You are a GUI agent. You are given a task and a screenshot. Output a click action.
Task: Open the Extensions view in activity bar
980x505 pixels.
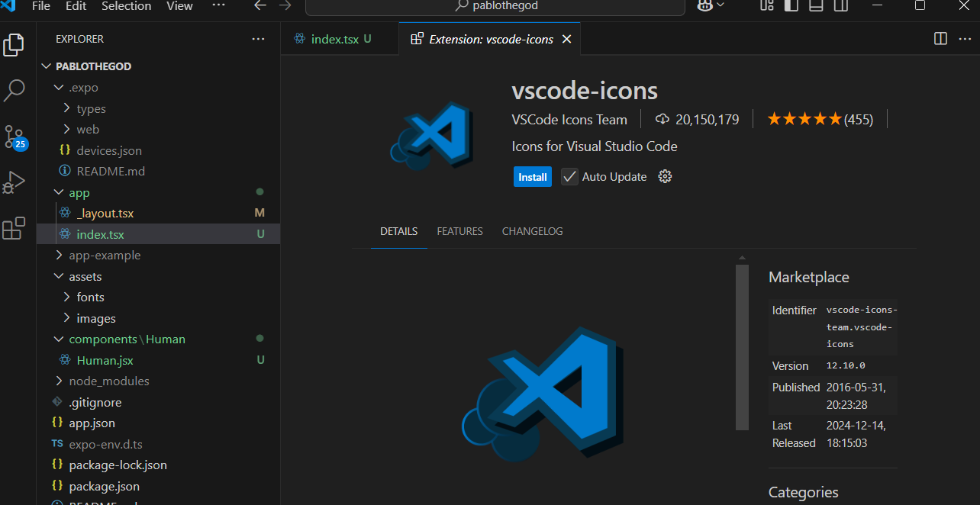14,228
